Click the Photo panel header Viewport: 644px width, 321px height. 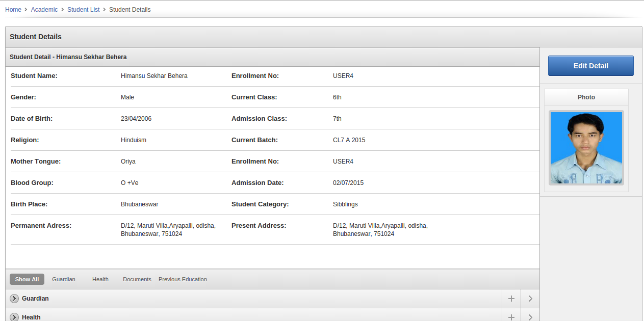pyautogui.click(x=586, y=97)
